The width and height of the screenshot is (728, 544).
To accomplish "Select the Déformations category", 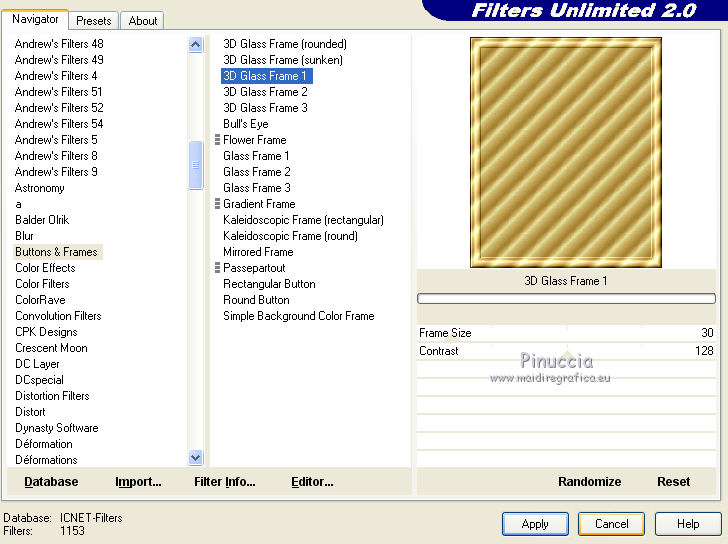I will pyautogui.click(x=46, y=460).
